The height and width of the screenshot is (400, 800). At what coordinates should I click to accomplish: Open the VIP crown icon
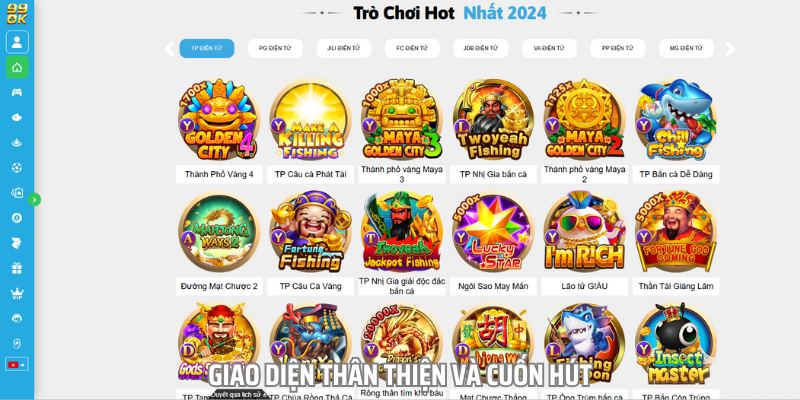pyautogui.click(x=17, y=293)
